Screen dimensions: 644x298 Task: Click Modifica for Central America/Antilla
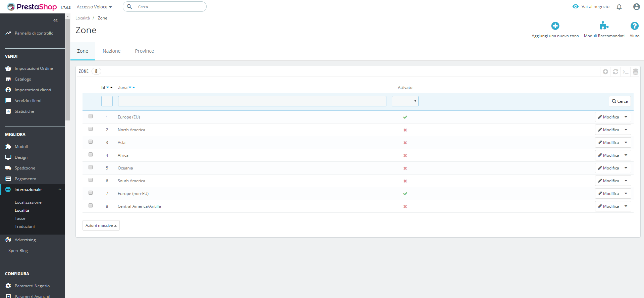point(608,206)
